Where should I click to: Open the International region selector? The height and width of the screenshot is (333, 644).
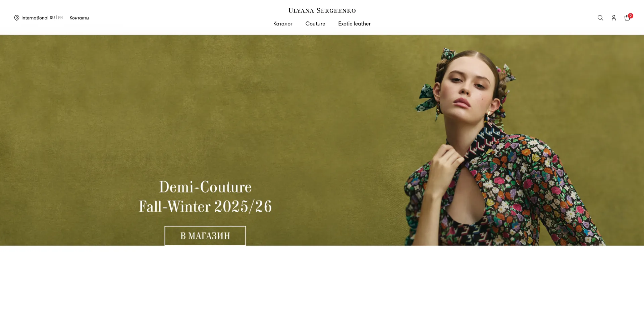tap(35, 18)
